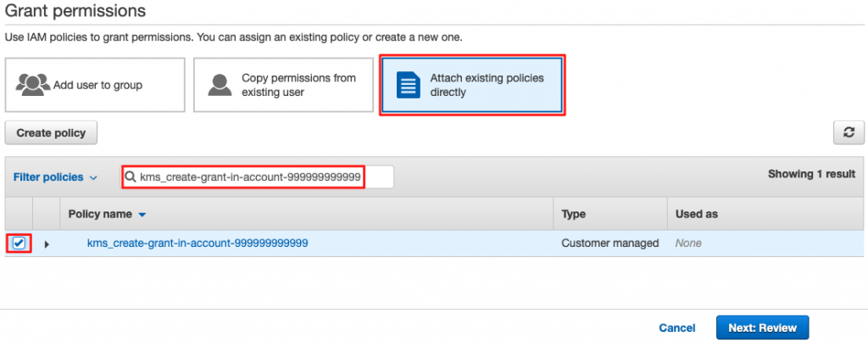Expand the kms_create-grant policy row arrow
The image size is (868, 342).
coord(47,244)
